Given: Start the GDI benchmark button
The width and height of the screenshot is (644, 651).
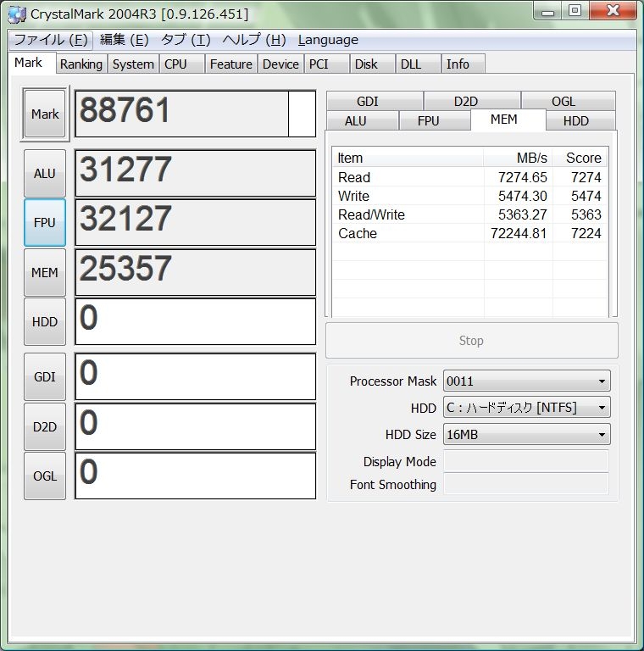Looking at the screenshot, I should click(45, 376).
